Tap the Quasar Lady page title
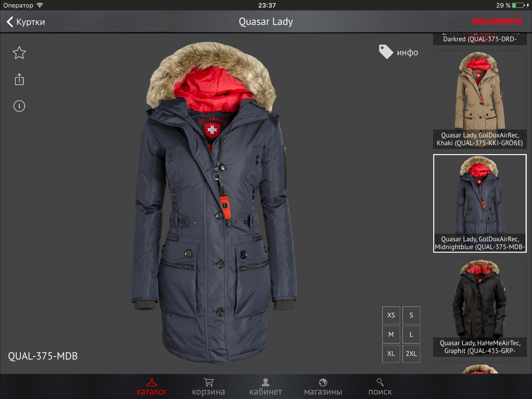 pyautogui.click(x=266, y=22)
